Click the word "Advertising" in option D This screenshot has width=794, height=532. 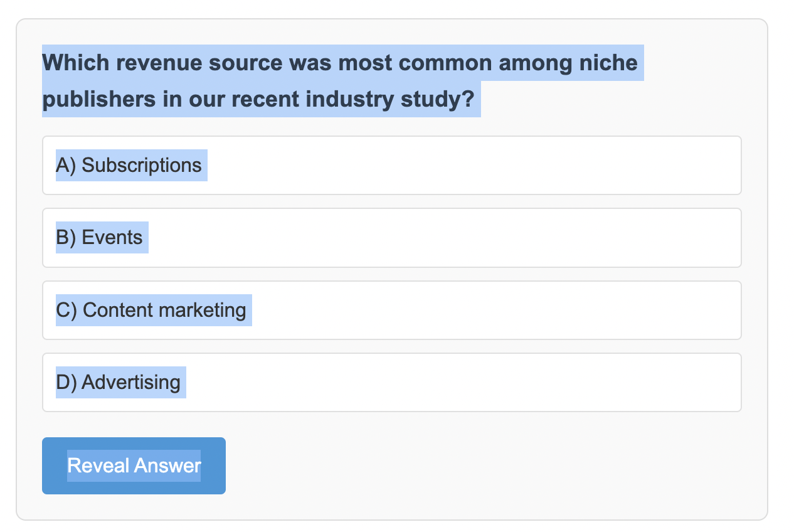point(131,383)
